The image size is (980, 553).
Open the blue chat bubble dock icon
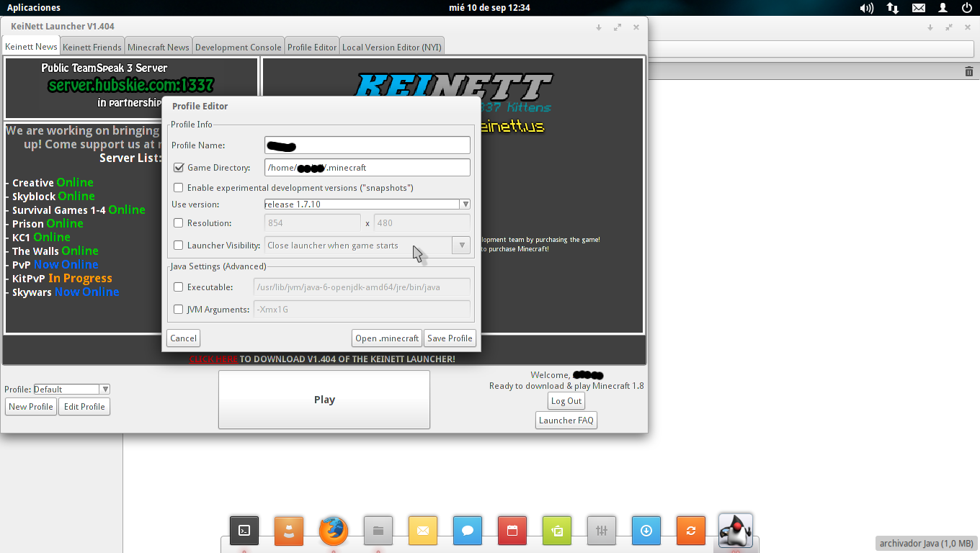point(468,531)
